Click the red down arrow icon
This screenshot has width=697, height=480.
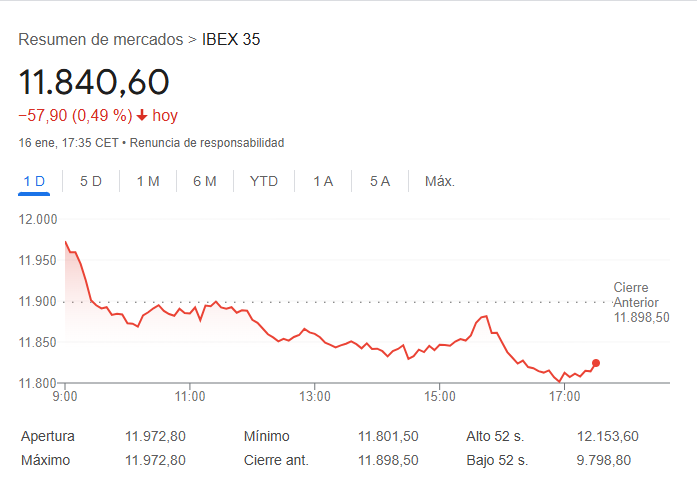point(142,115)
